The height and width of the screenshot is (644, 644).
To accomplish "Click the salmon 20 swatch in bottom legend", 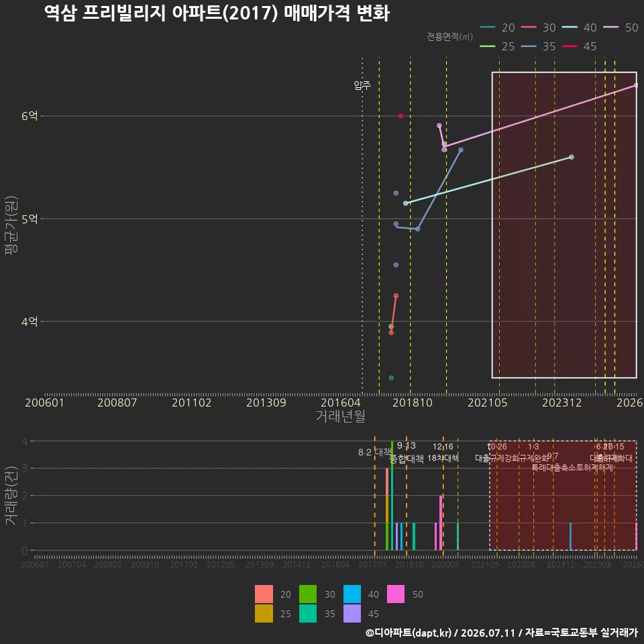I will [264, 594].
